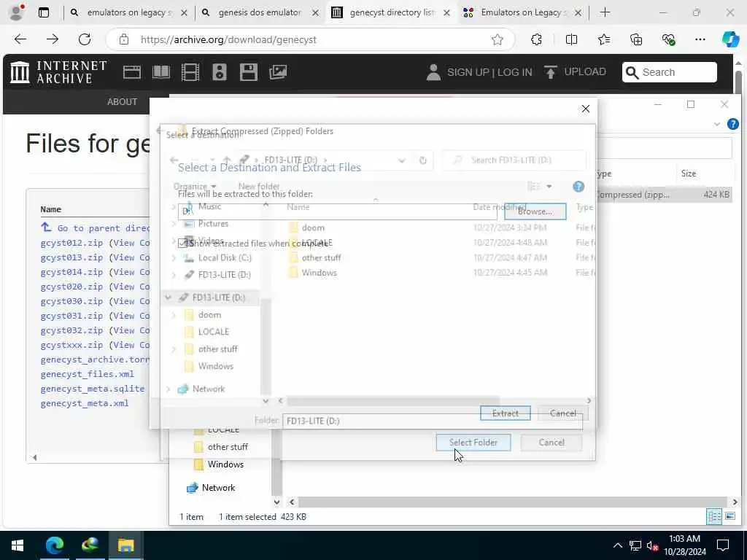Switch to 'emulators on legacy' search tab
Screen dimensions: 747x560
click(x=129, y=13)
